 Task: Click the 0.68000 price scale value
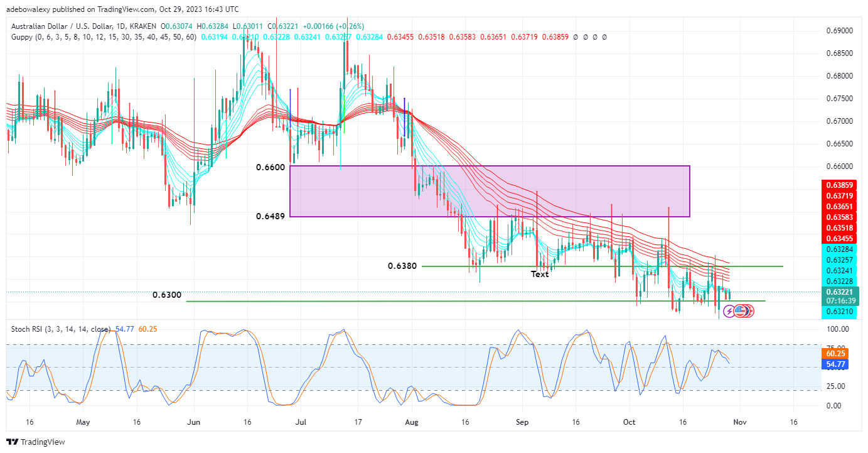click(840, 76)
